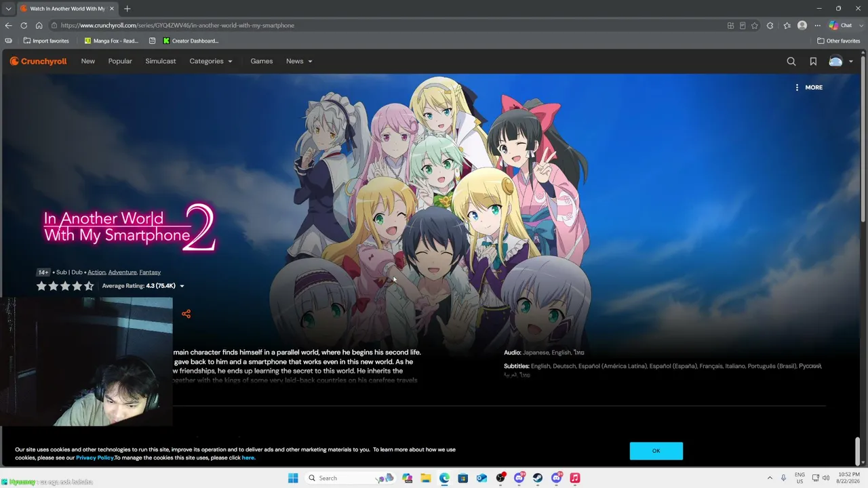Image resolution: width=868 pixels, height=488 pixels.
Task: Open the immersive reader icon in address bar
Action: (x=743, y=26)
